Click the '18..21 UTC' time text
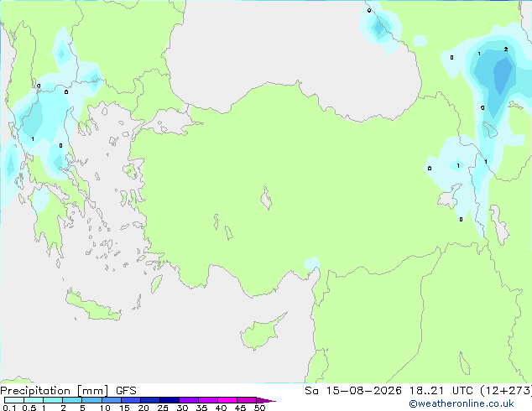532x411 pixels. click(x=441, y=391)
